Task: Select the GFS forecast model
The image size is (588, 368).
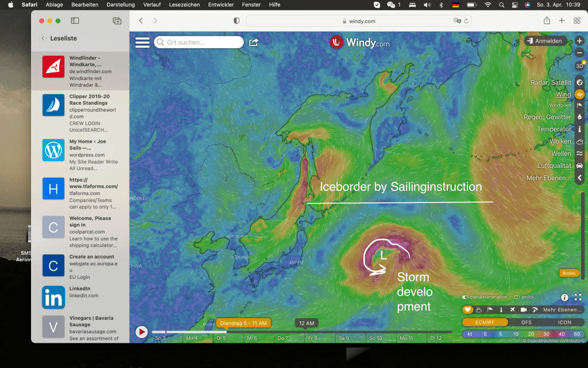Action: tap(526, 323)
